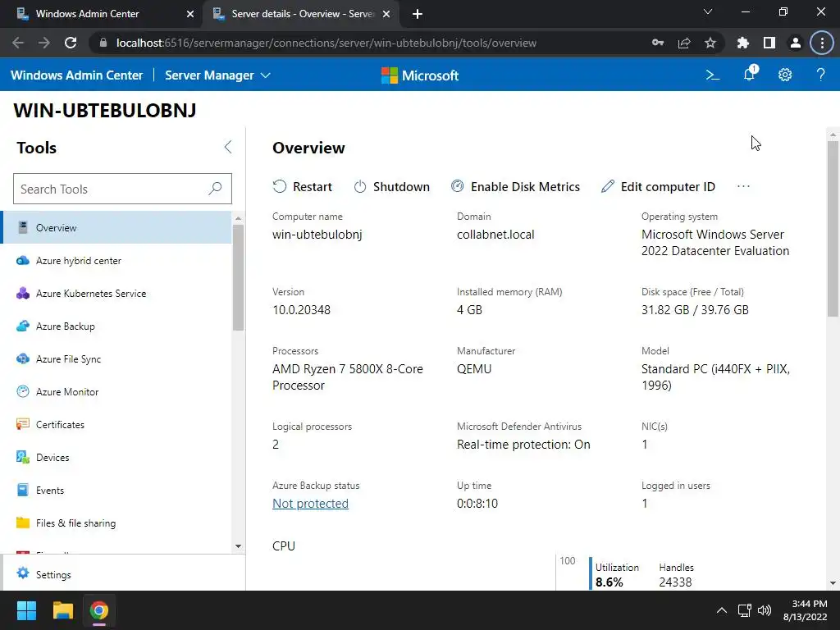Open Events icon in Tools list
The height and width of the screenshot is (630, 840).
[22, 490]
